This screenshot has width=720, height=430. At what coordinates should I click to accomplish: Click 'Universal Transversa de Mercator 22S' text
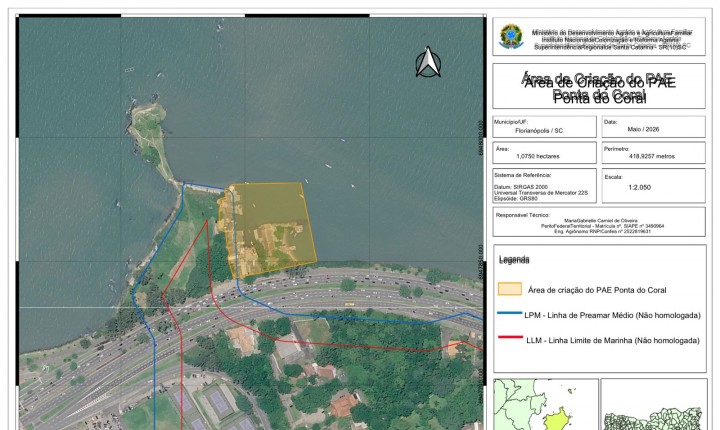click(x=541, y=193)
